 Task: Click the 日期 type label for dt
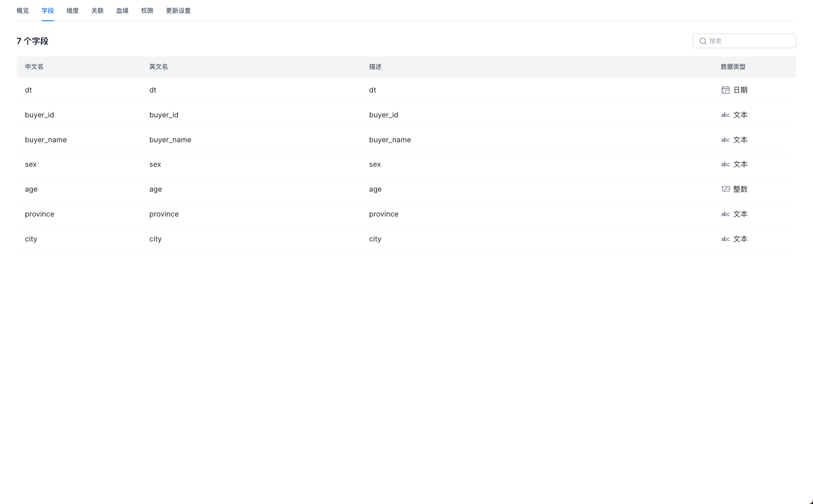pyautogui.click(x=740, y=90)
